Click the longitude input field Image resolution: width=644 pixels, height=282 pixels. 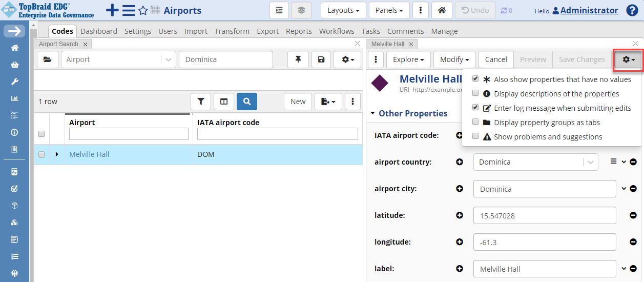coord(544,242)
